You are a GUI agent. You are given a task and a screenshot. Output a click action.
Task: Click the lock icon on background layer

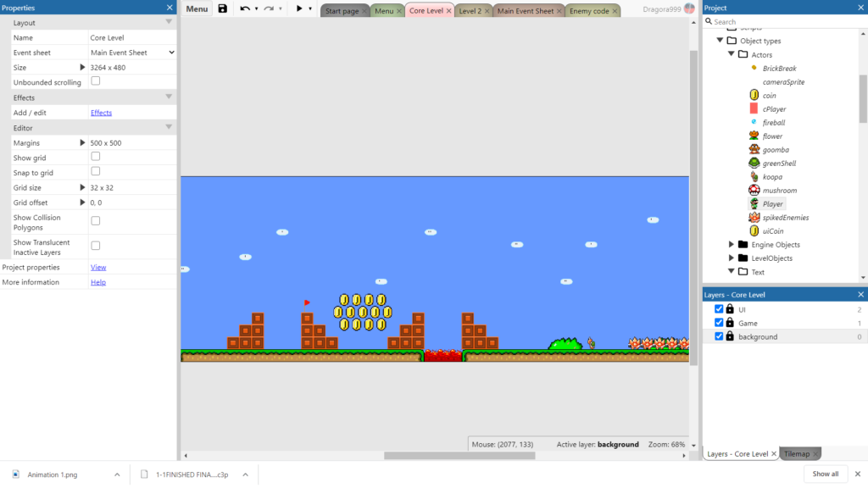[x=730, y=336]
